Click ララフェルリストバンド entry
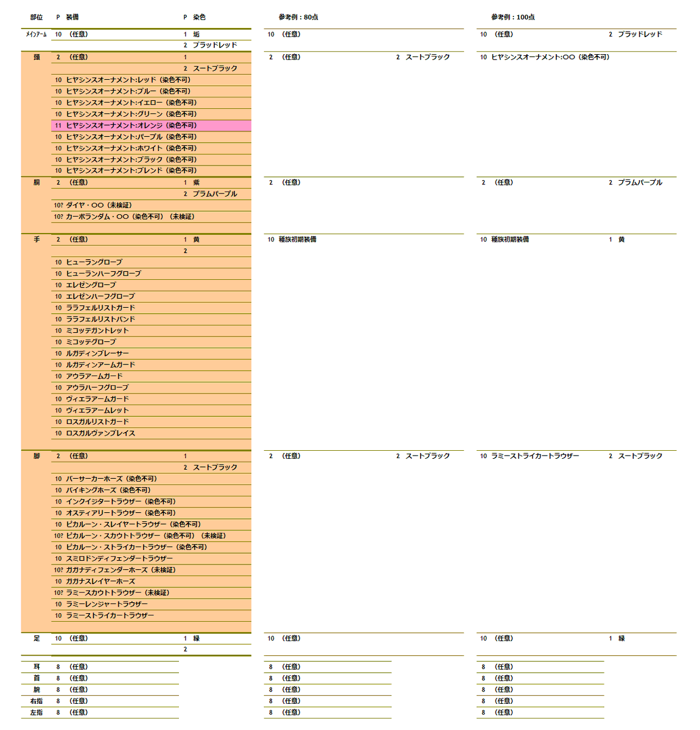 [x=100, y=319]
